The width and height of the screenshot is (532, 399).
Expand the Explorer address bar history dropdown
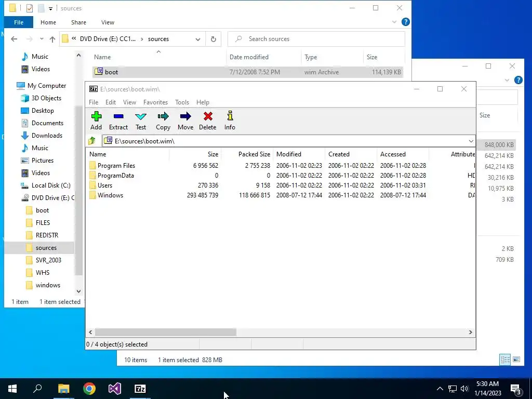[x=198, y=39]
